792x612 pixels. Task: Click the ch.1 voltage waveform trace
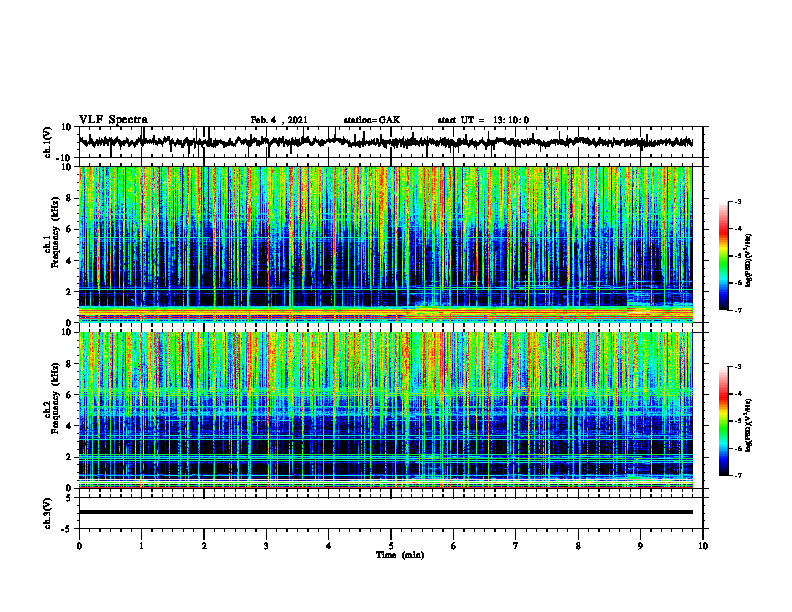coord(385,142)
